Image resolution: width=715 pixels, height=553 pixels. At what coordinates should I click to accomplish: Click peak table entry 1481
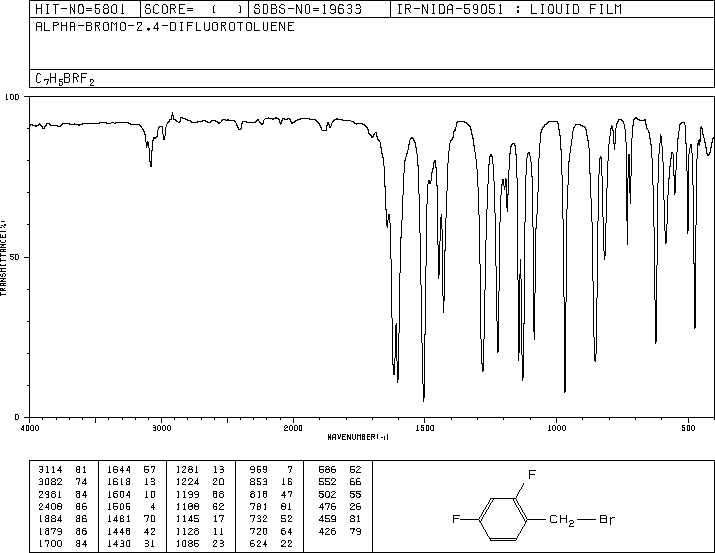click(119, 519)
